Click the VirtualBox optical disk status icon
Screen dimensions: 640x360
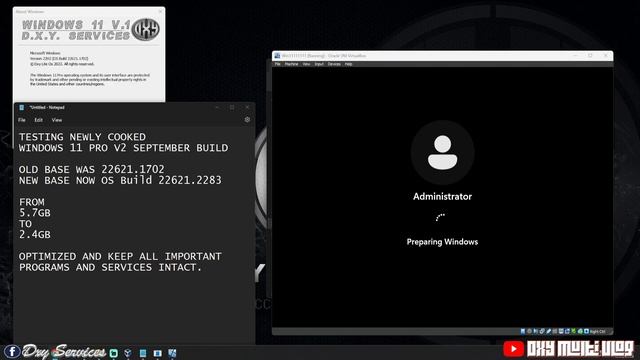529,331
